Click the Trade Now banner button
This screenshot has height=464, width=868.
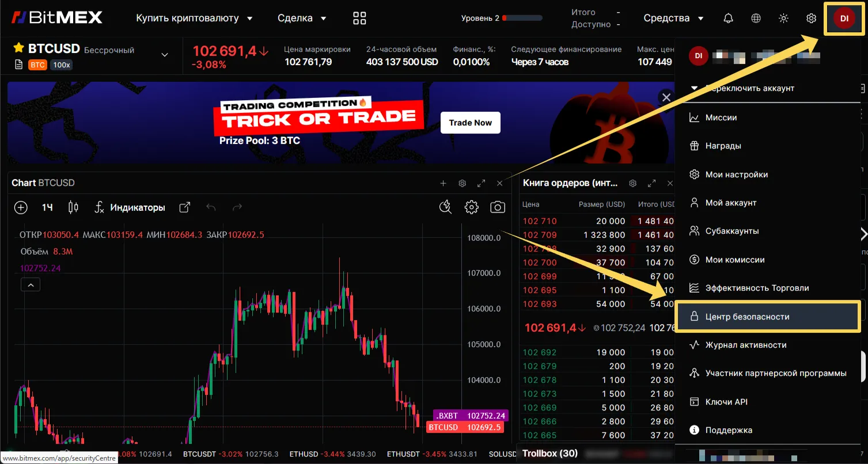[470, 123]
